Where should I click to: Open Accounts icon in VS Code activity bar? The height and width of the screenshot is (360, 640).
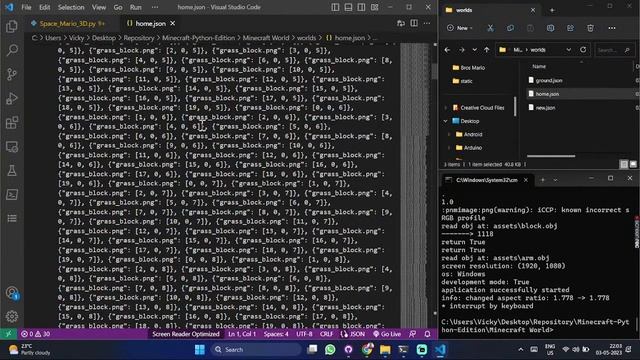point(12,293)
